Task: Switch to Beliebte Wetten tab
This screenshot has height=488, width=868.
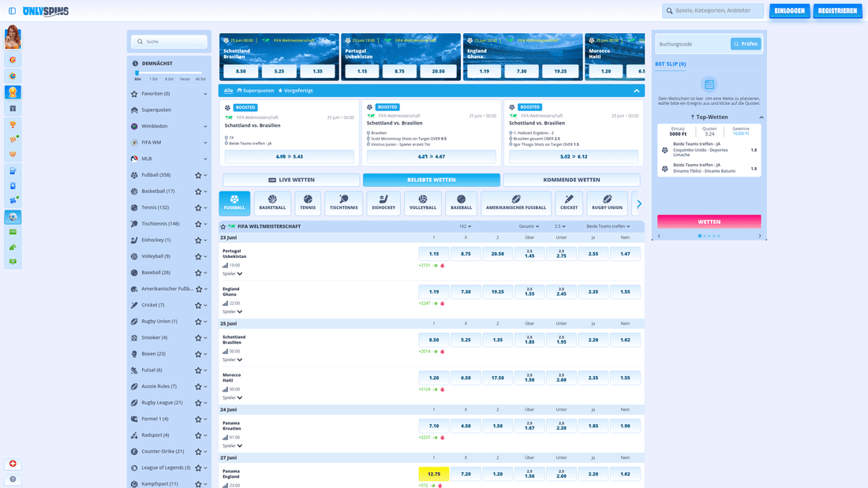Action: tap(431, 180)
